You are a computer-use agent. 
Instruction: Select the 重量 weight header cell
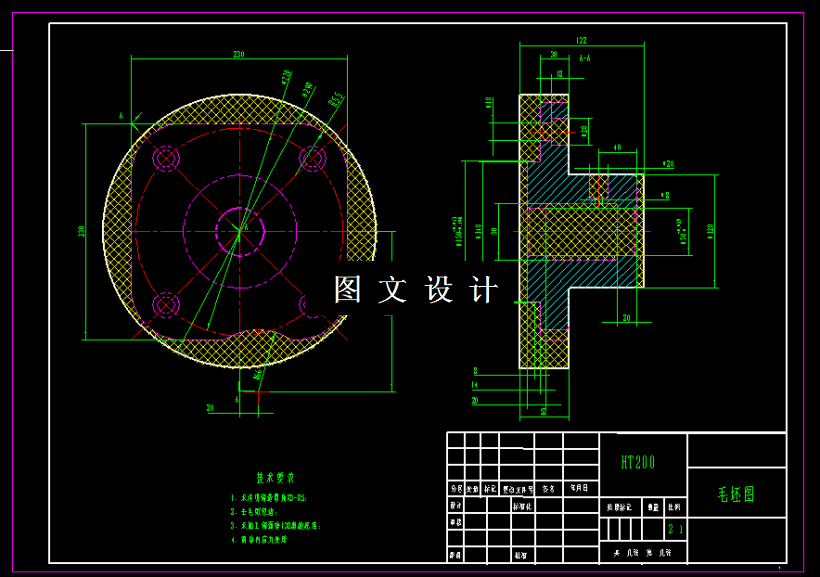tap(653, 507)
